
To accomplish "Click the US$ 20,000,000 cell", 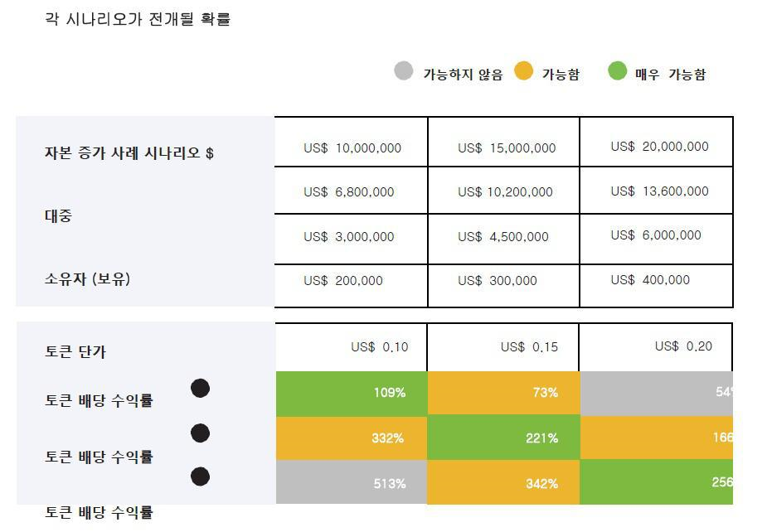I will [x=656, y=143].
